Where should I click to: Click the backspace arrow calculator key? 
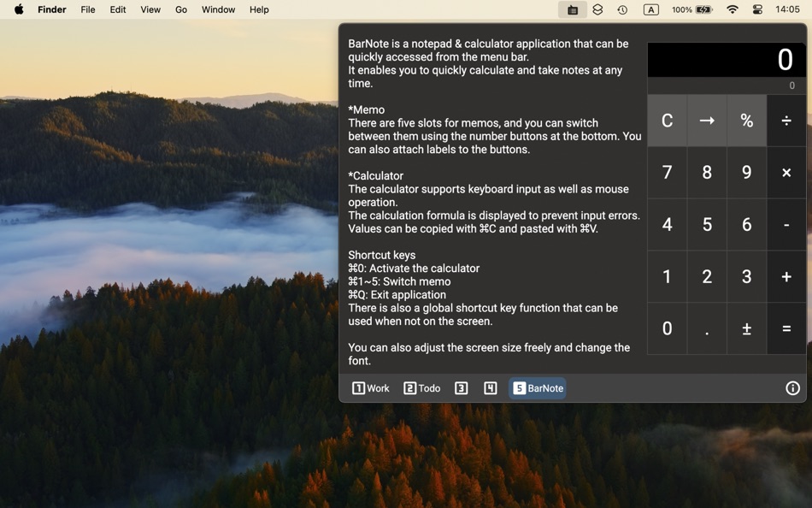coord(707,121)
